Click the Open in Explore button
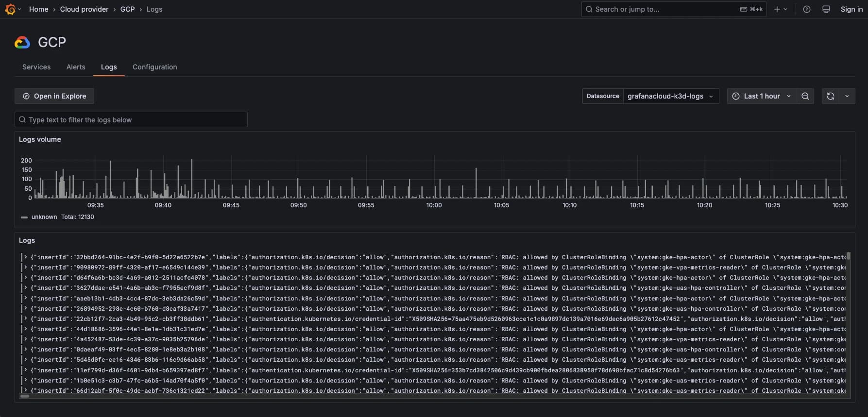868x417 pixels. [54, 96]
